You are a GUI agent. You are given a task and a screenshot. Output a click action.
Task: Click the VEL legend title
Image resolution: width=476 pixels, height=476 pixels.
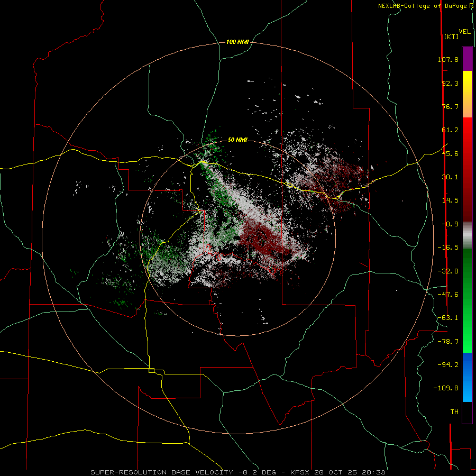[x=464, y=32]
